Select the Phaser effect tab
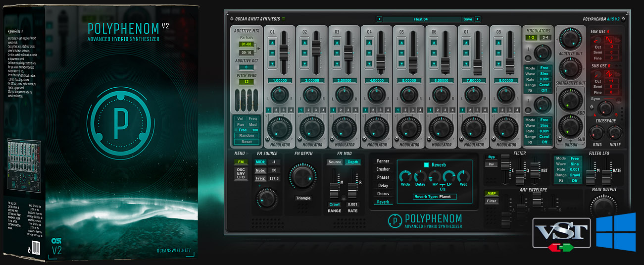This screenshot has width=644, height=265. [383, 177]
